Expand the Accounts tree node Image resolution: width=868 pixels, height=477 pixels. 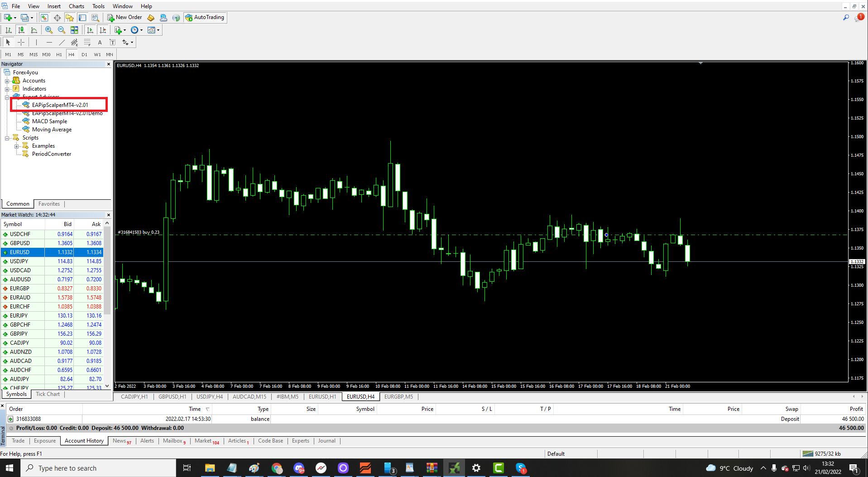(7, 81)
